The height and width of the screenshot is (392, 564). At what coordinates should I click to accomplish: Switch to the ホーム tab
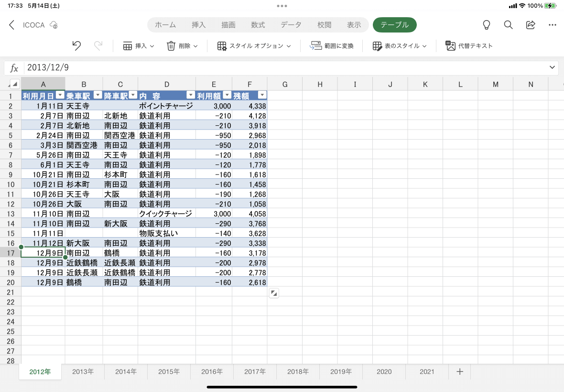165,25
